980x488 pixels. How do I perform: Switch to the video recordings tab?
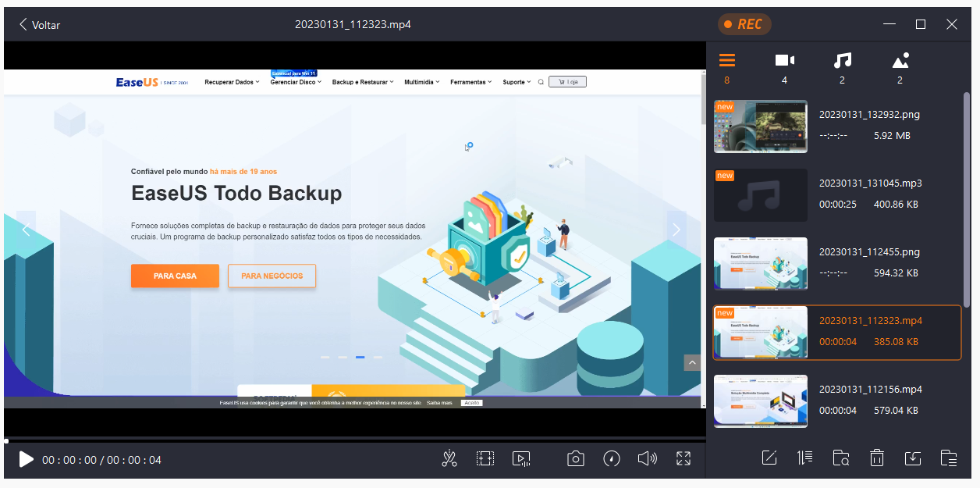click(x=784, y=68)
